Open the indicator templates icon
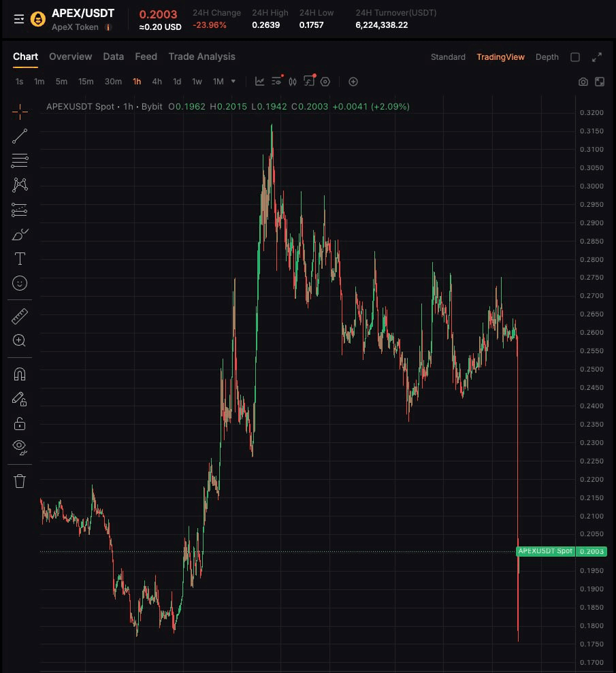 (x=277, y=81)
